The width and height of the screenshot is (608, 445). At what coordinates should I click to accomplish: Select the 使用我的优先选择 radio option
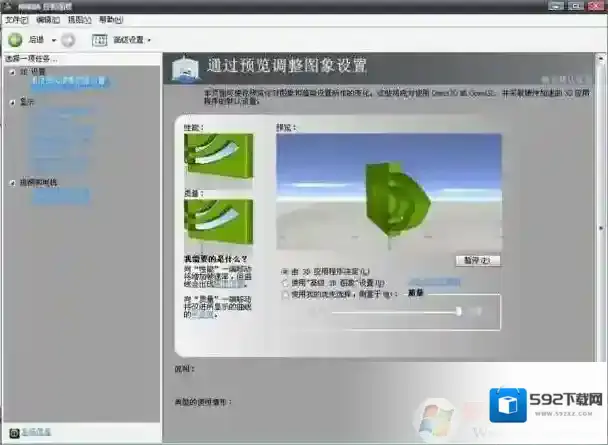click(286, 295)
